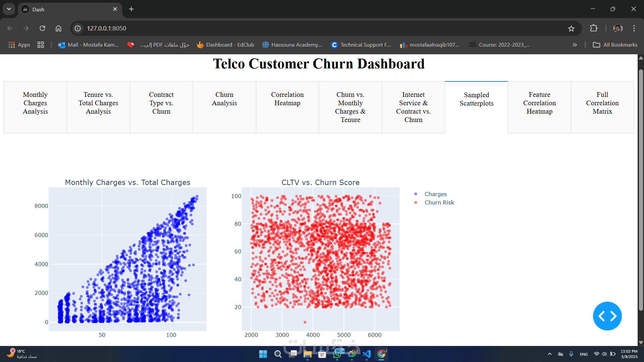The image size is (644, 362).
Task: Expand the system tray hidden icons arrow
Action: [x=549, y=354]
